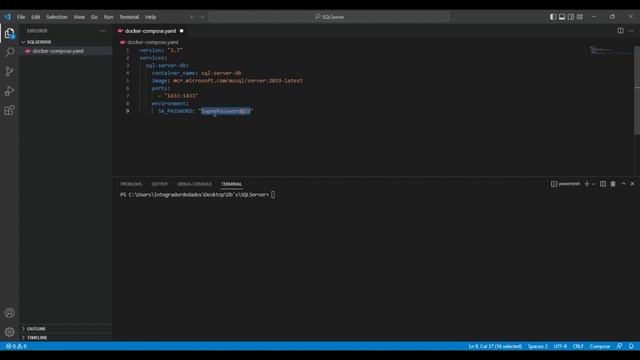Viewport: 640px width, 360px height.
Task: Click the editor minimap preview
Action: pyautogui.click(x=611, y=51)
